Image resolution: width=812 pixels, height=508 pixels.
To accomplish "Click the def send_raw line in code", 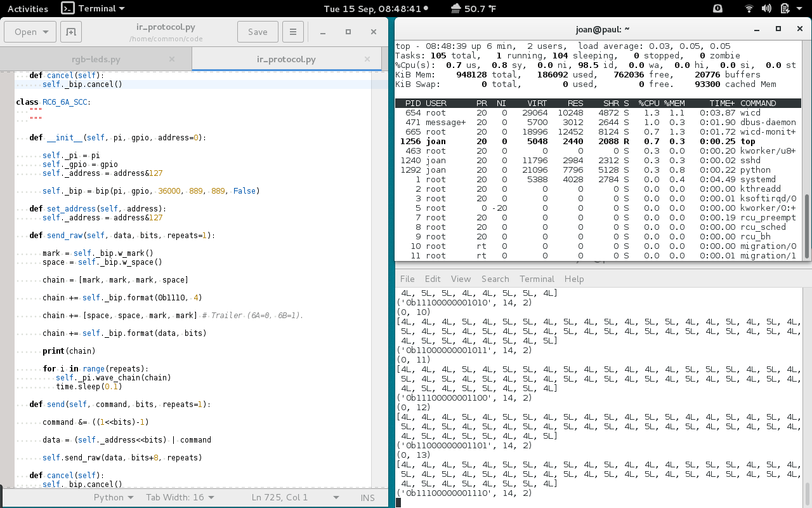I will click(122, 235).
